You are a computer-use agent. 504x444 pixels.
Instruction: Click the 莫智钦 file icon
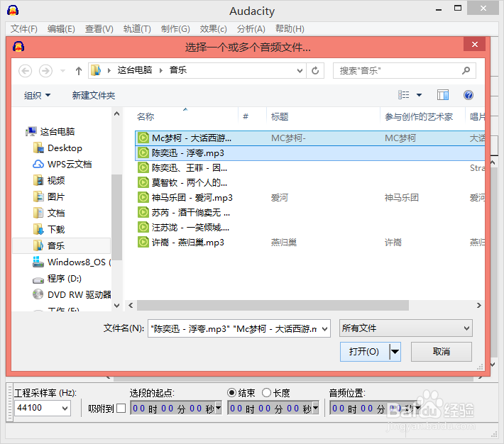click(x=143, y=182)
